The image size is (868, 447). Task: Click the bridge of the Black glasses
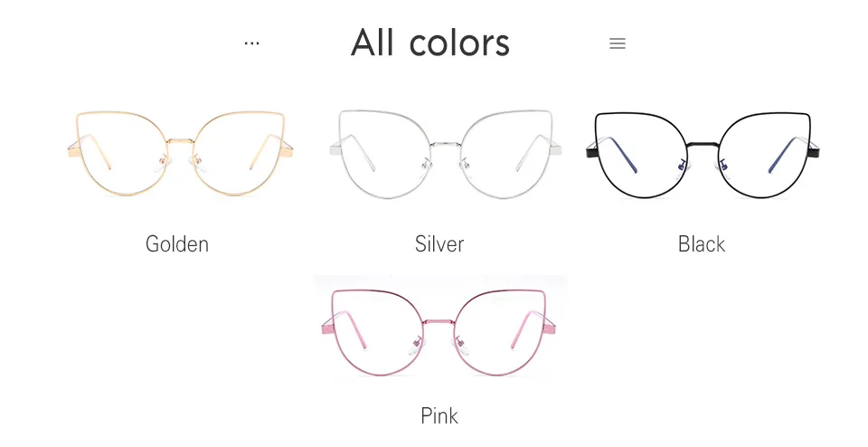(x=703, y=145)
